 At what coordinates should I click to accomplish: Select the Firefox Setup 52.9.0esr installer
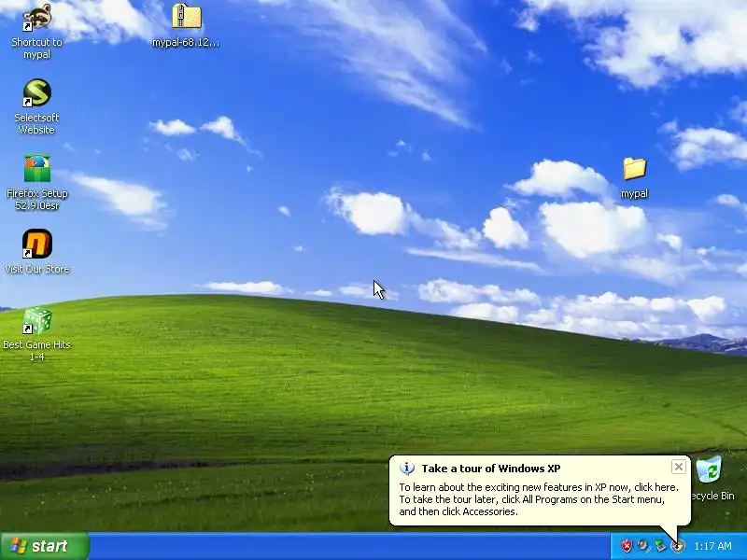point(36,168)
